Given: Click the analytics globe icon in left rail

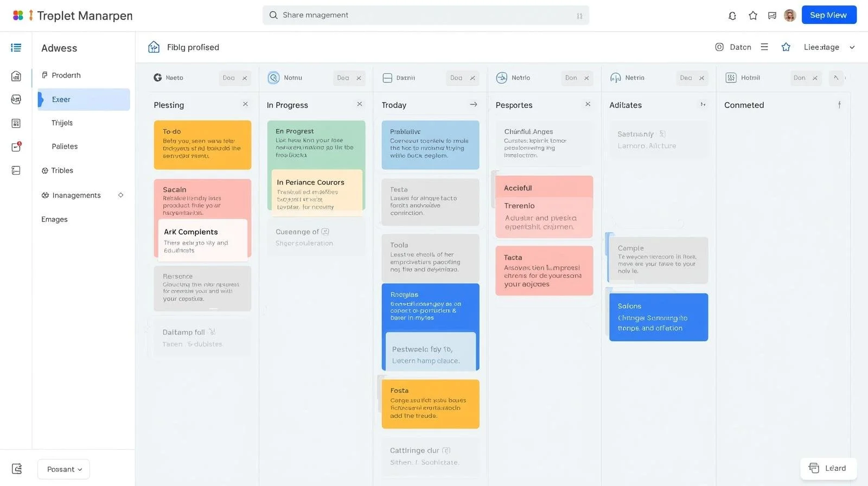Looking at the screenshot, I should [16, 99].
